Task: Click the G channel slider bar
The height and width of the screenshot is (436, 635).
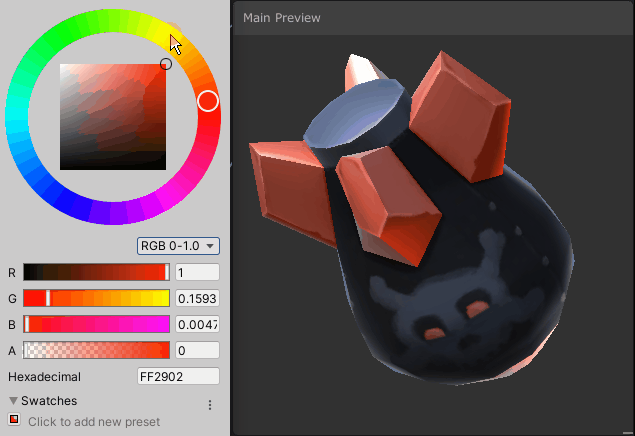Action: point(96,298)
